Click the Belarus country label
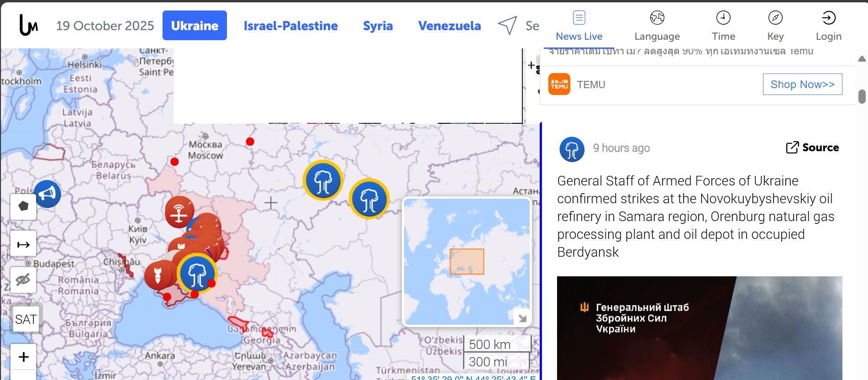Screen dimensions: 868x380 113,170
